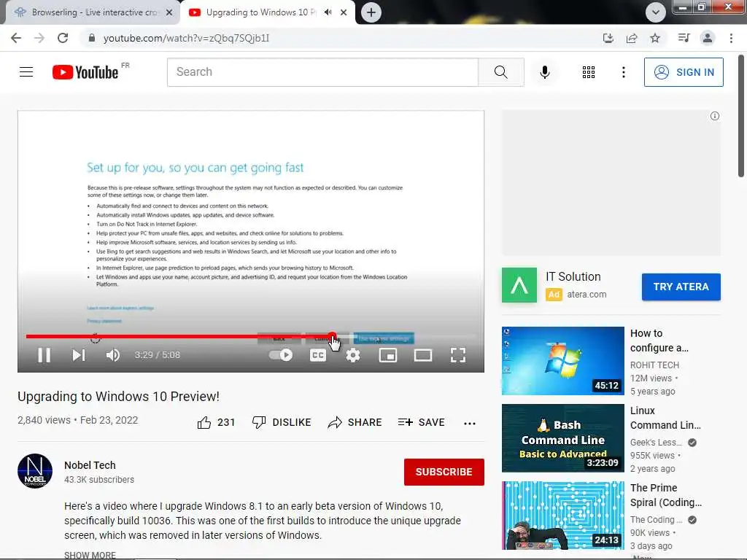This screenshot has width=747, height=560.
Task: Open the 45:12 Windows configure video thumbnail
Action: click(x=562, y=360)
